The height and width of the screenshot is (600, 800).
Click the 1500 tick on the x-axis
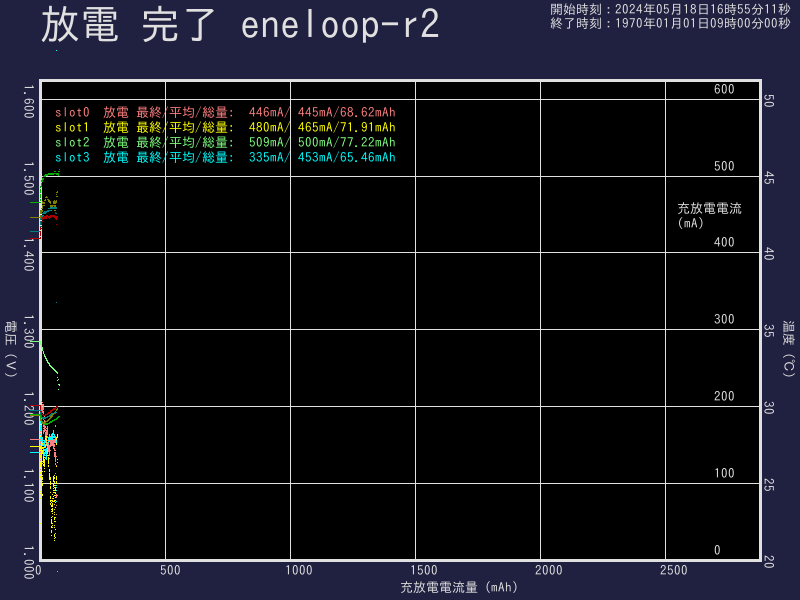pos(425,570)
